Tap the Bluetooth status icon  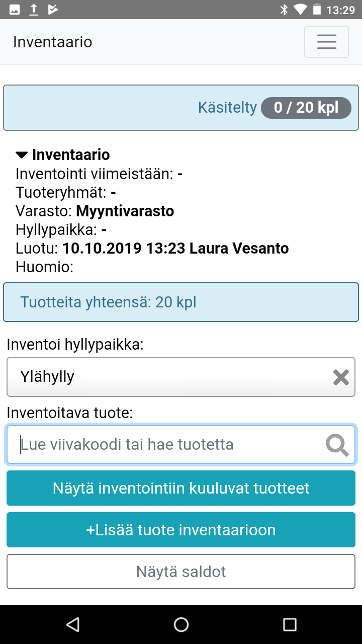284,10
